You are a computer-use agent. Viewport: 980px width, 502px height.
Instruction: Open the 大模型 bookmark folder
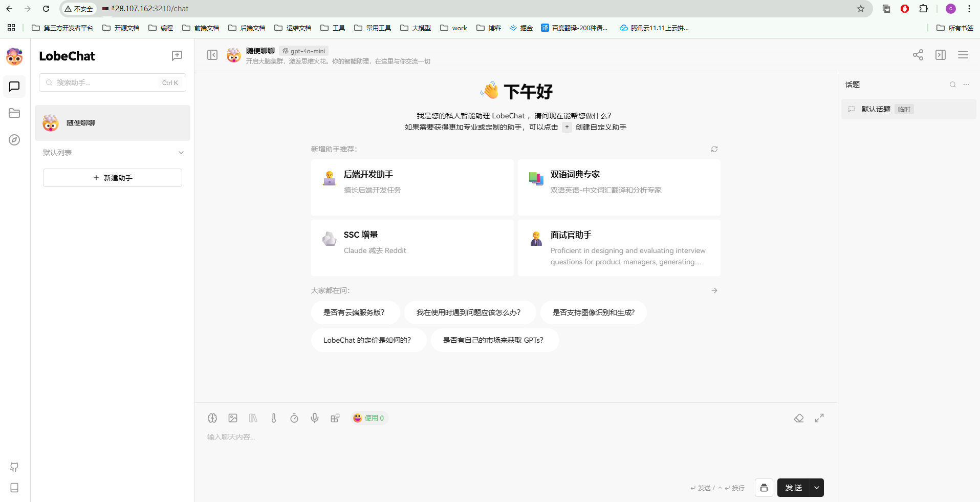[x=416, y=28]
